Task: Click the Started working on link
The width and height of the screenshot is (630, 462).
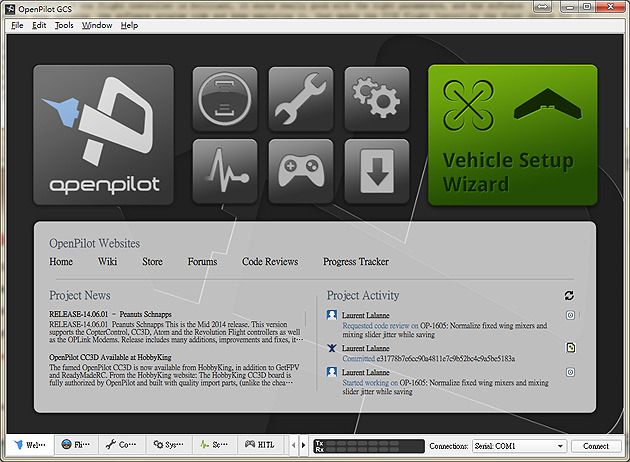Action: pos(370,382)
